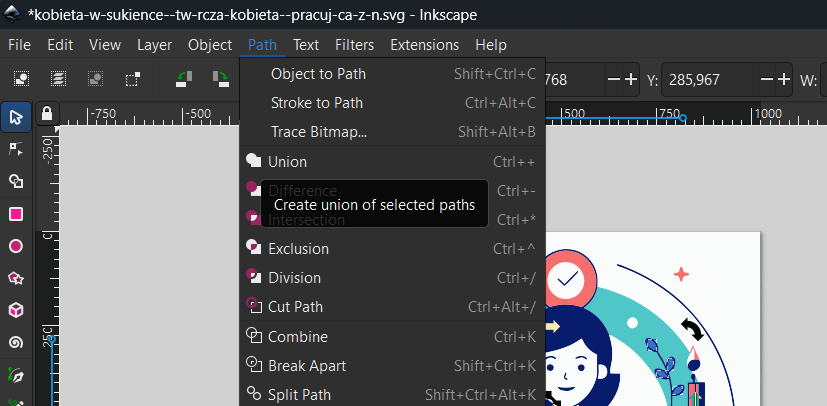The width and height of the screenshot is (827, 406).
Task: Select the Spiral tool
Action: coord(16,343)
